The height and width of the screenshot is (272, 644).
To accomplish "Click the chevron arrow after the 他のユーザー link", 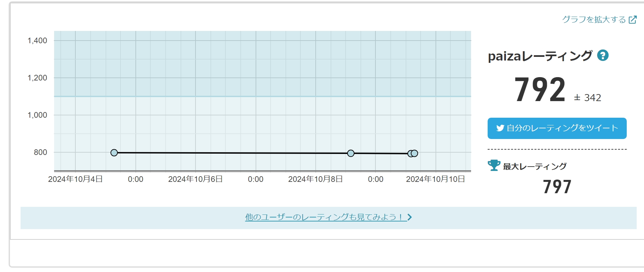I will [x=410, y=217].
